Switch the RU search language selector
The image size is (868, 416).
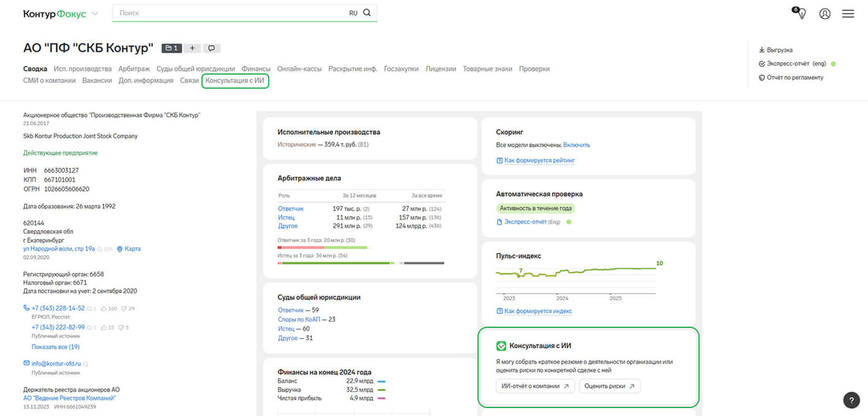pyautogui.click(x=353, y=13)
